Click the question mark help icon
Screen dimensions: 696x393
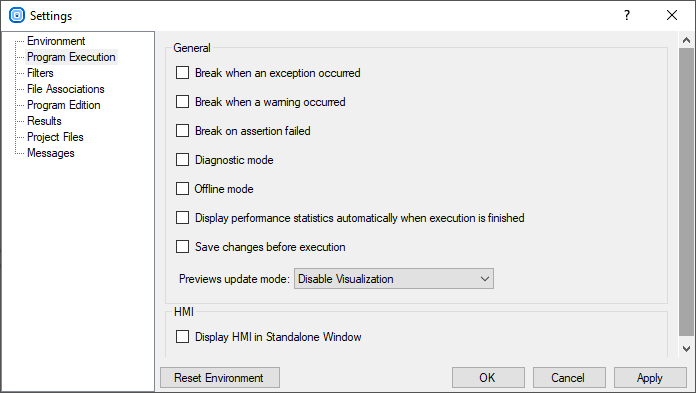pyautogui.click(x=627, y=15)
